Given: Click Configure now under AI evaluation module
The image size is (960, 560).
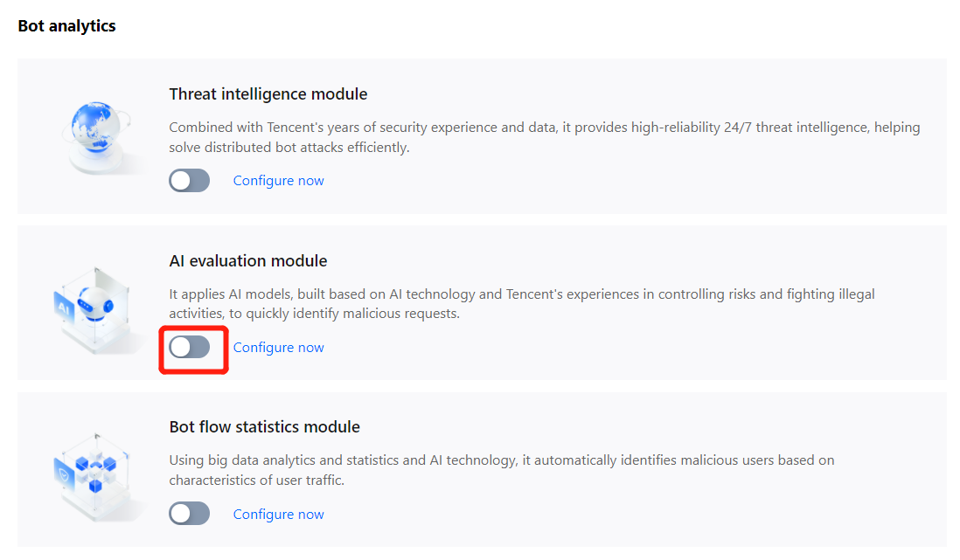Looking at the screenshot, I should [278, 348].
